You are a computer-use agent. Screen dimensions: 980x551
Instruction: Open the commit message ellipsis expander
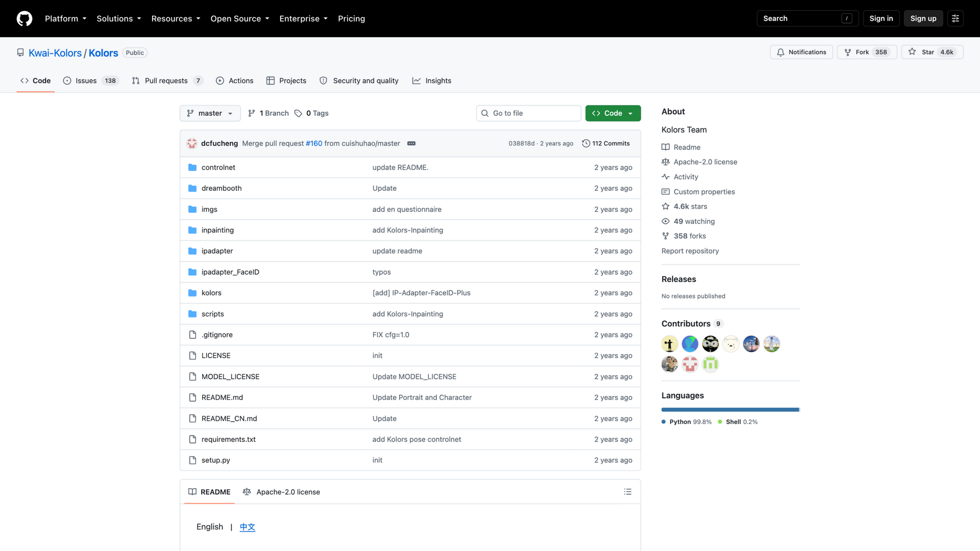click(411, 143)
